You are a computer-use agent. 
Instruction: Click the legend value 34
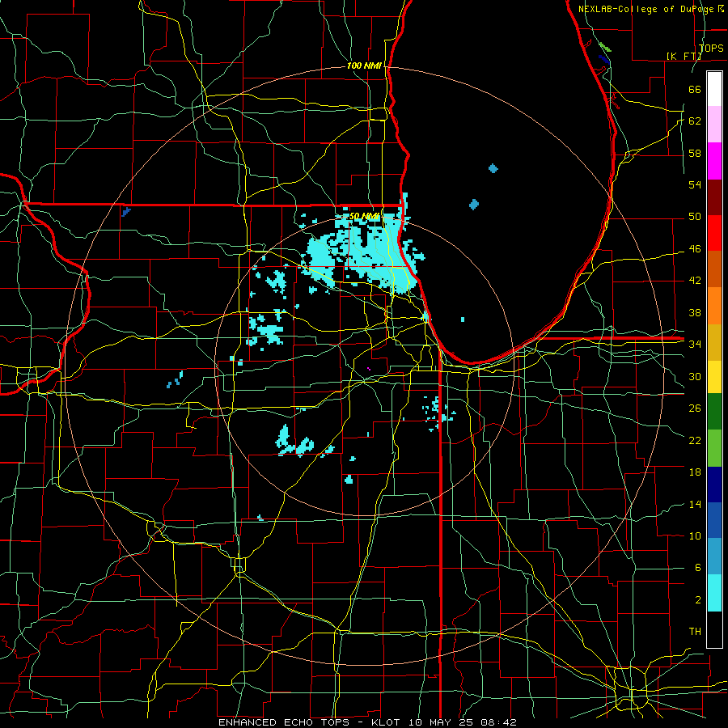point(695,344)
